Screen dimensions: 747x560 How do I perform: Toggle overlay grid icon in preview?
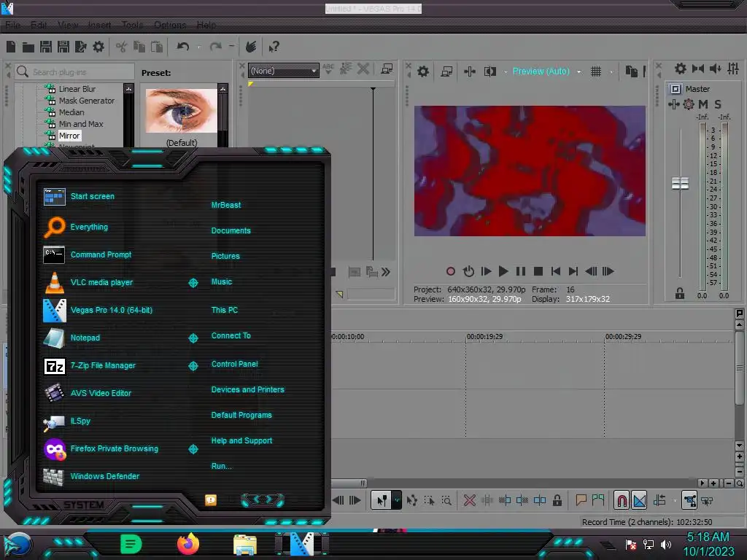pyautogui.click(x=596, y=71)
